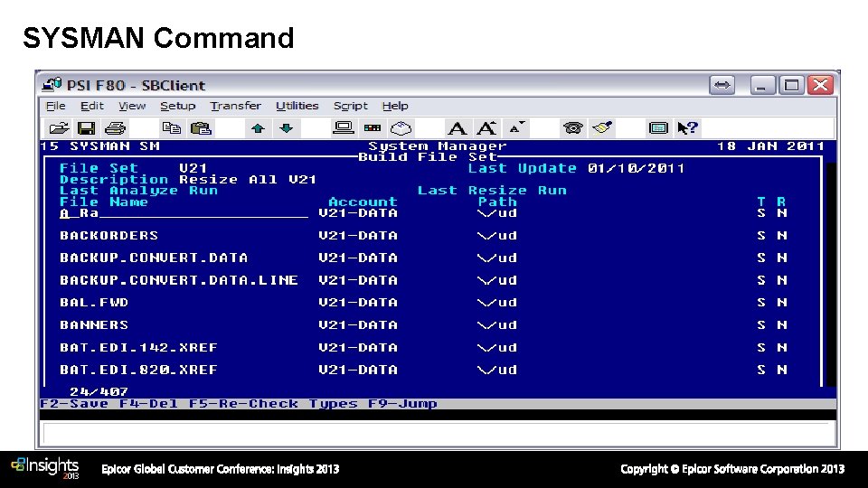The width and height of the screenshot is (868, 488).
Task: Click the paintbrush toolbar icon
Action: tap(602, 127)
